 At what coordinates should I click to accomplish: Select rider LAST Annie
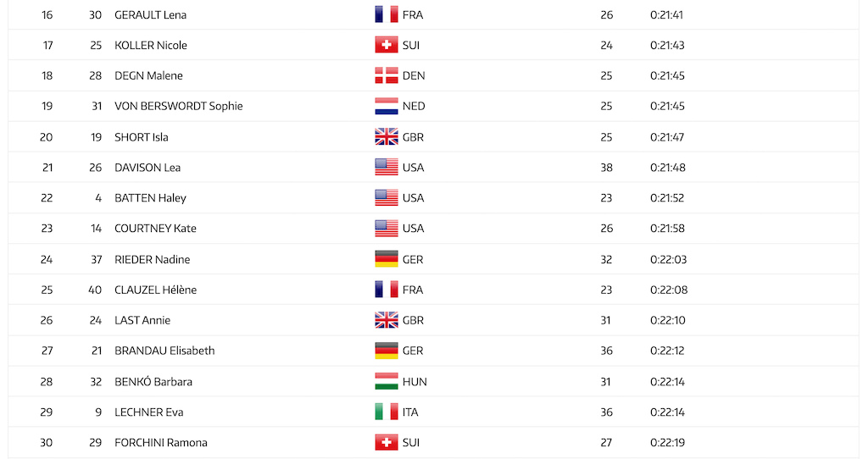tap(142, 320)
